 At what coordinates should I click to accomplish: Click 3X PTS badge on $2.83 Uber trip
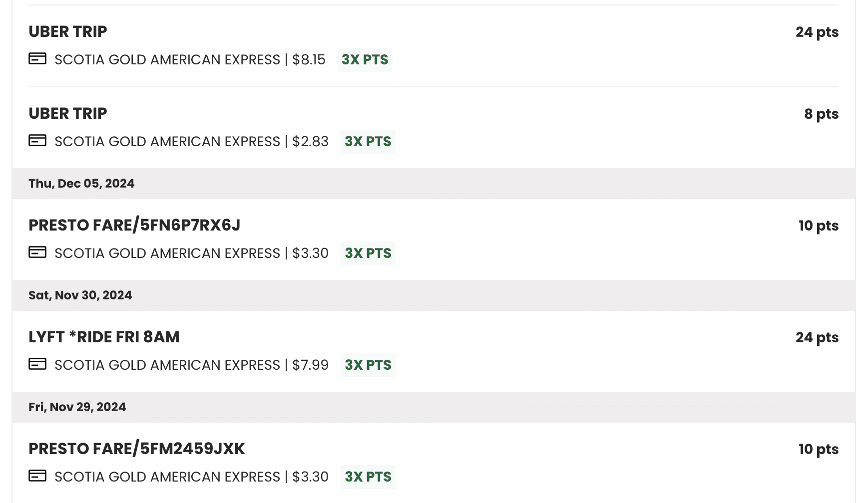coord(368,142)
